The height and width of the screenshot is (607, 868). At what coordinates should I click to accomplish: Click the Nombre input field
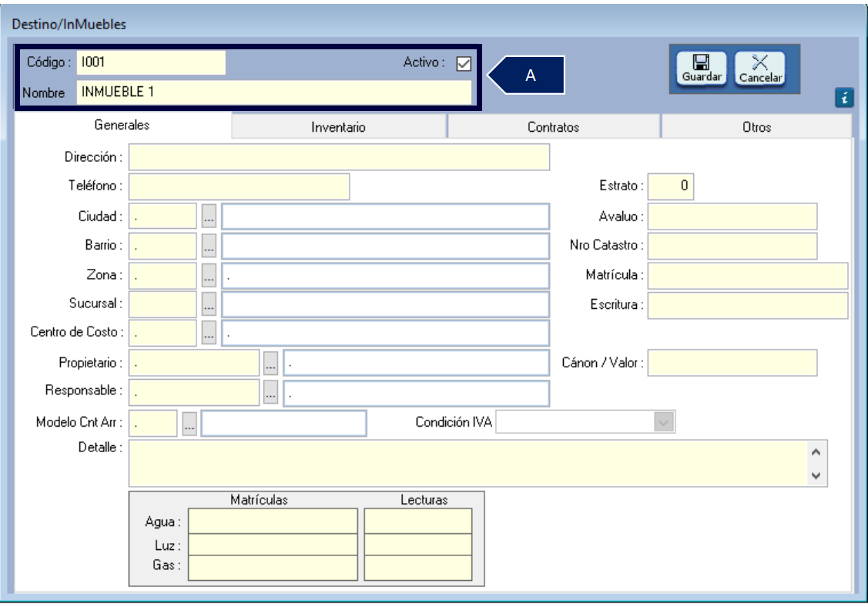(x=274, y=92)
